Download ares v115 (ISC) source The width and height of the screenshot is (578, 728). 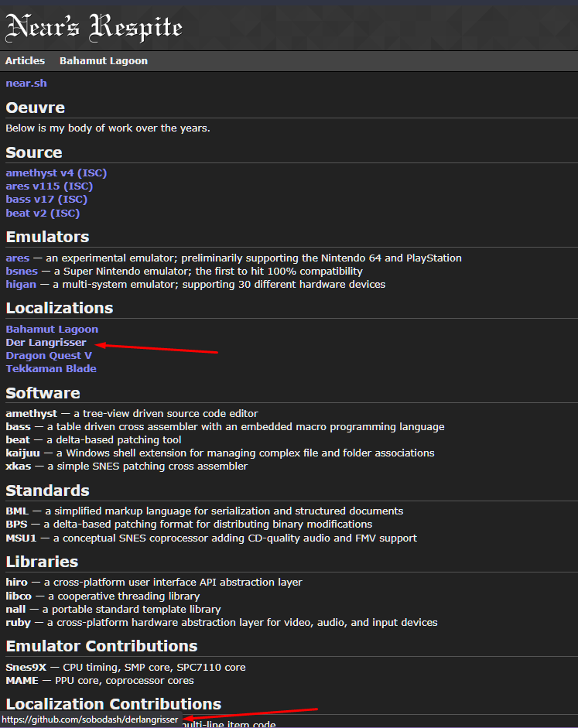[x=50, y=186]
